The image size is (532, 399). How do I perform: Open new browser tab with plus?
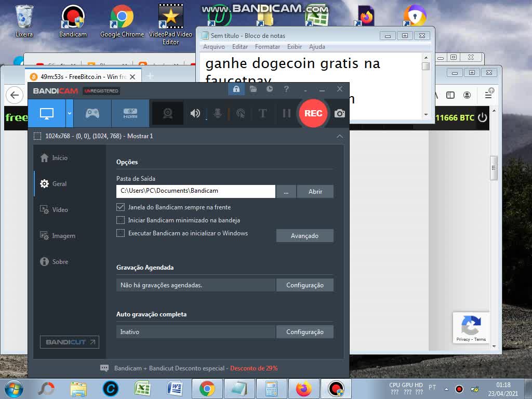[150, 76]
